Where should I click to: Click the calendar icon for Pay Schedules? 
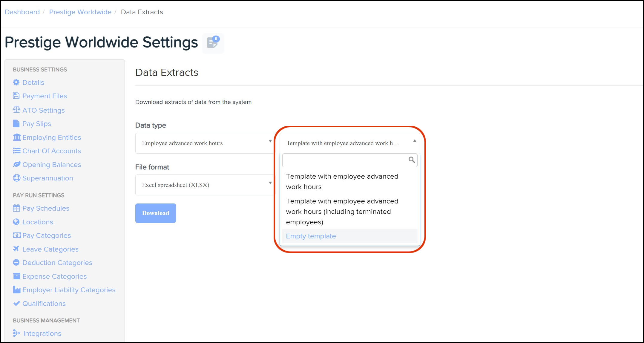[x=16, y=208]
